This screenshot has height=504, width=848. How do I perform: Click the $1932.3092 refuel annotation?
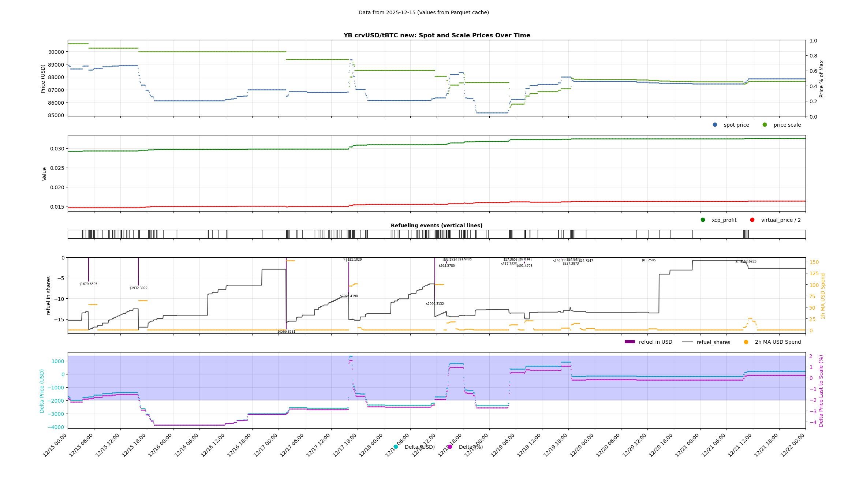pos(138,288)
